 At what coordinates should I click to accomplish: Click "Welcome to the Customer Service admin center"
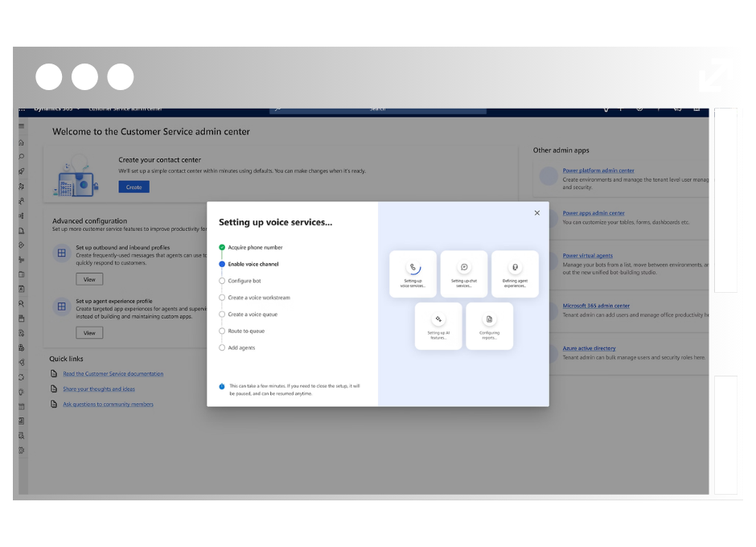[x=151, y=132]
